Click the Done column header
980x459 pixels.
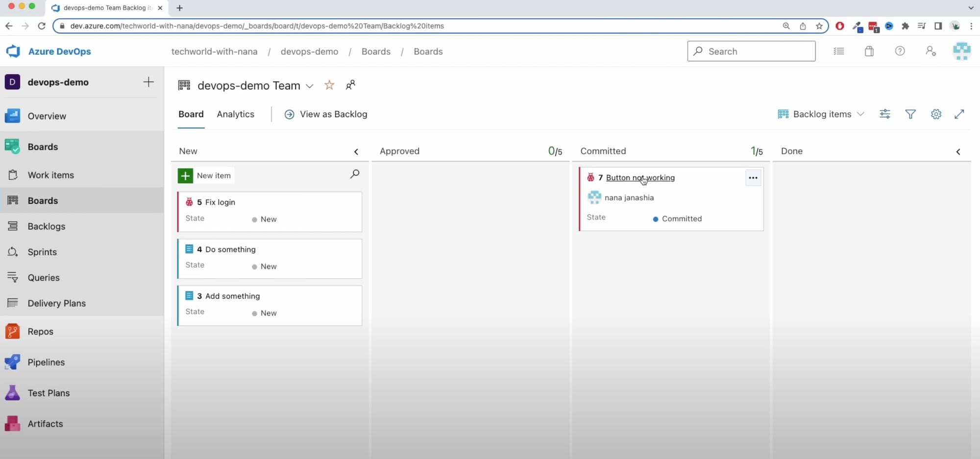tap(792, 151)
